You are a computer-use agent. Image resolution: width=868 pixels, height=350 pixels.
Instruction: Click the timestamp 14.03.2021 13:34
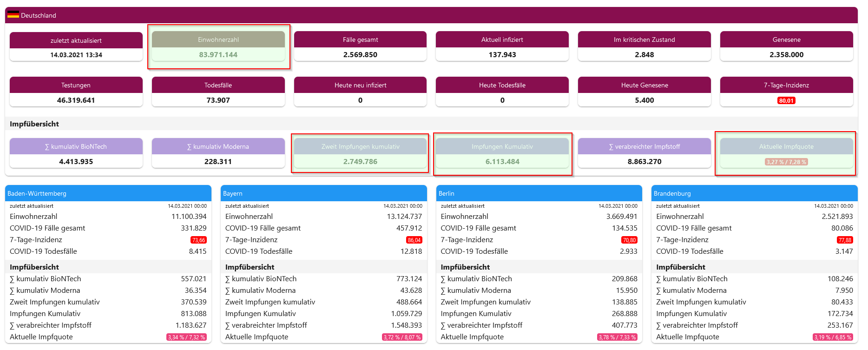pos(76,55)
